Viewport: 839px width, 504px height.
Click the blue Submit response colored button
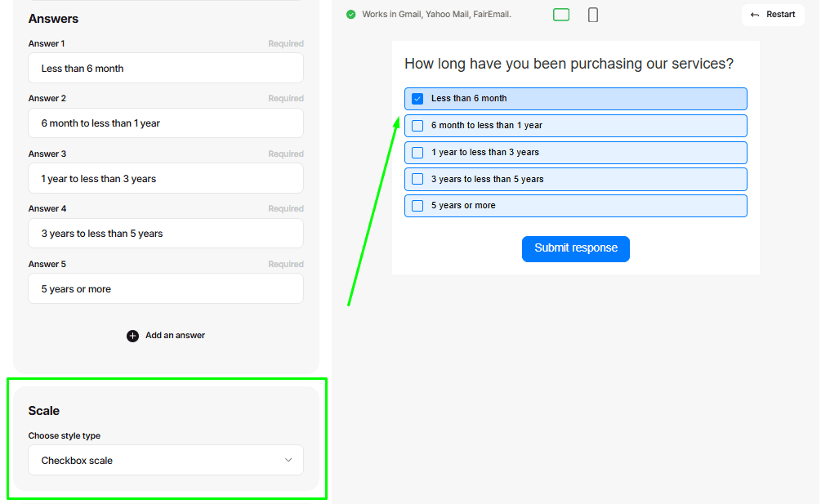576,248
